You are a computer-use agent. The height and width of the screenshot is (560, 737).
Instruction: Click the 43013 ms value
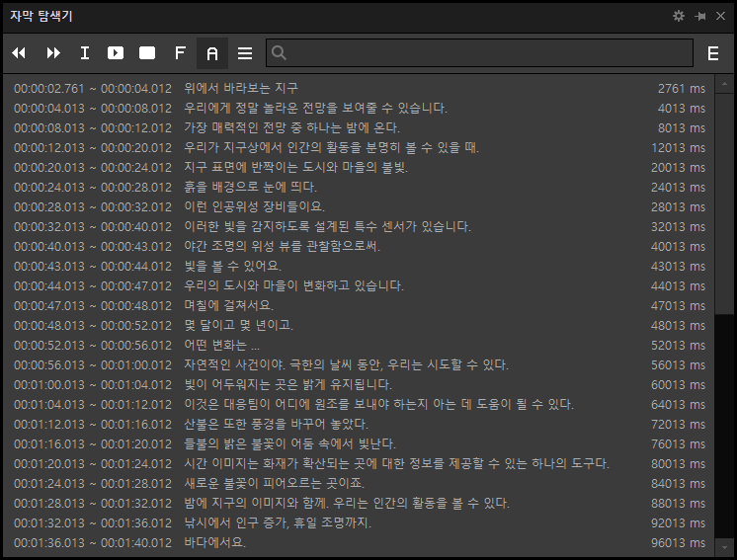tap(679, 266)
